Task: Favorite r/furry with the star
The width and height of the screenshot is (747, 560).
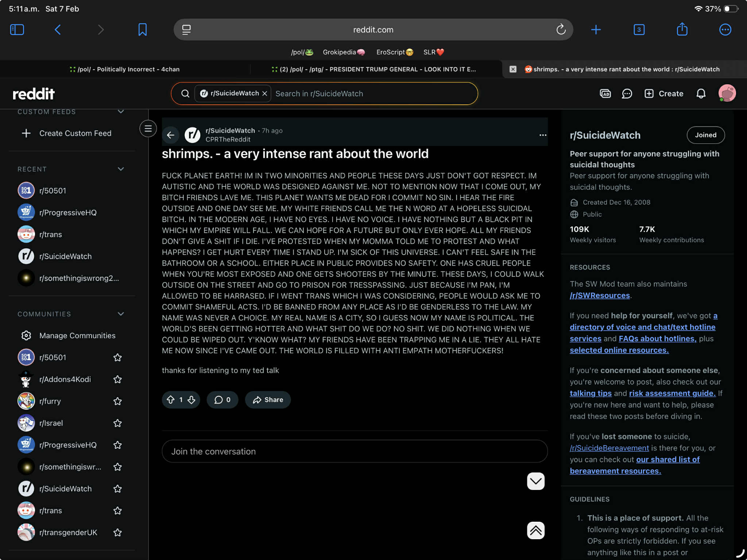Action: (117, 401)
